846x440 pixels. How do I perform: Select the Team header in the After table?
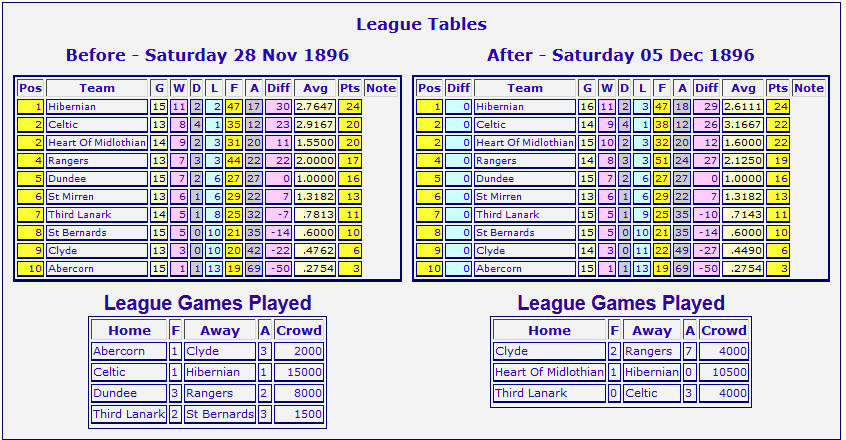524,88
